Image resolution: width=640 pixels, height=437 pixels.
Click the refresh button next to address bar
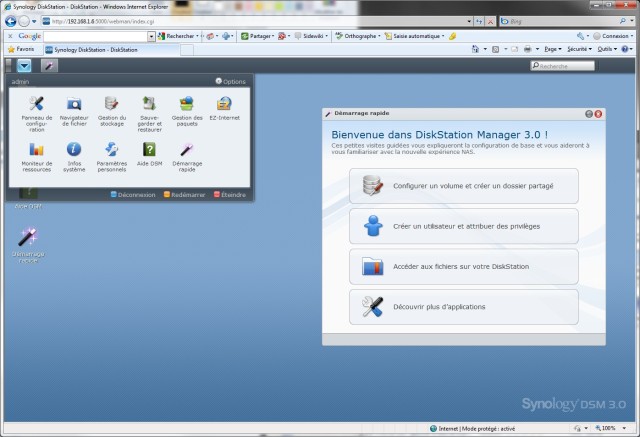479,21
